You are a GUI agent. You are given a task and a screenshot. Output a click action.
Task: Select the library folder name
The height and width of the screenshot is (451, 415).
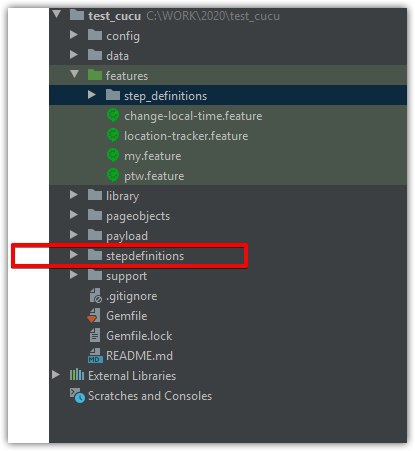coord(122,196)
